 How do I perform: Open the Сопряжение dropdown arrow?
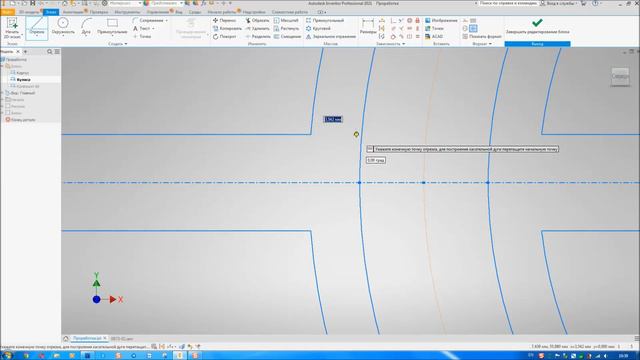[167, 20]
